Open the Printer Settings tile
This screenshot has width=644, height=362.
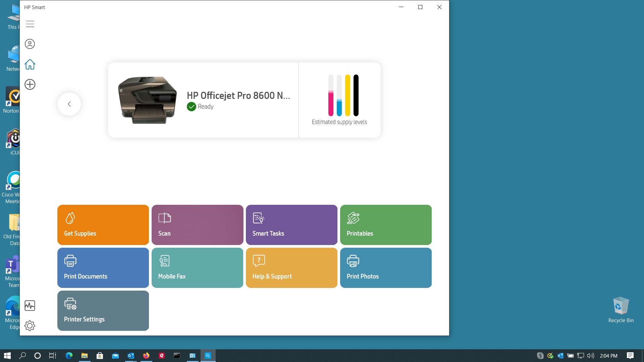[103, 310]
